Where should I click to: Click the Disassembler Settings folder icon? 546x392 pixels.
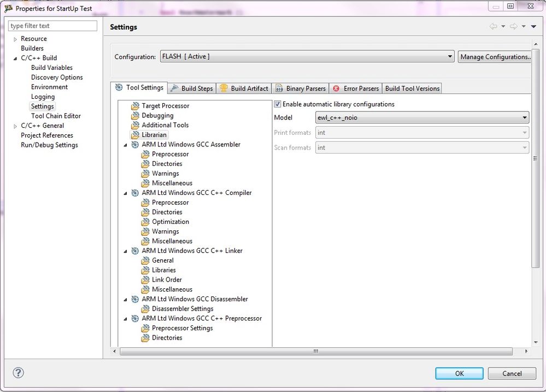pos(145,308)
